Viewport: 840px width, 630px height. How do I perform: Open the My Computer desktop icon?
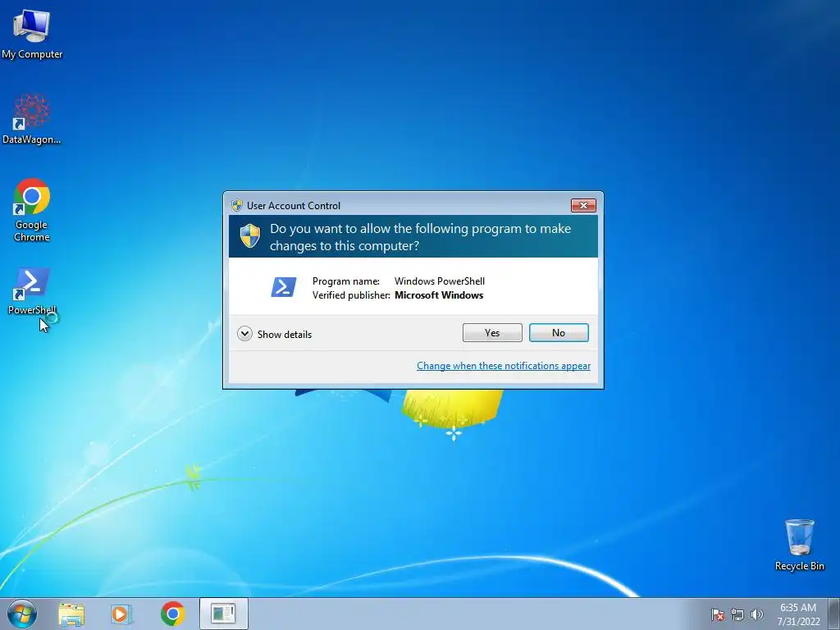click(32, 33)
